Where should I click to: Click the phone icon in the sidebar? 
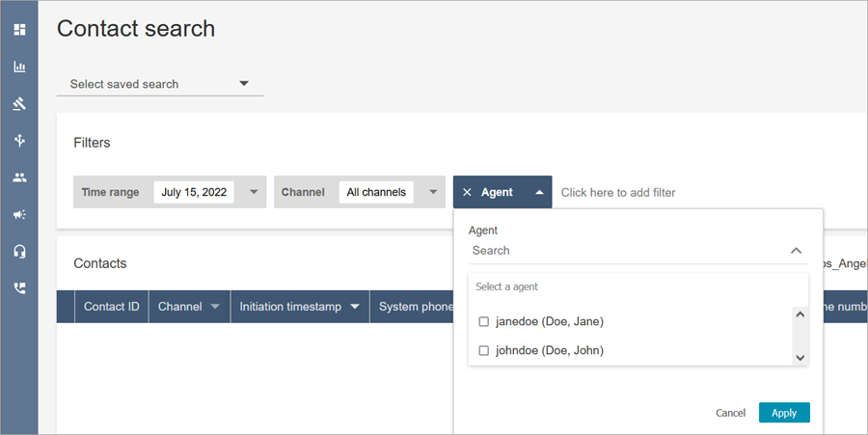[19, 288]
